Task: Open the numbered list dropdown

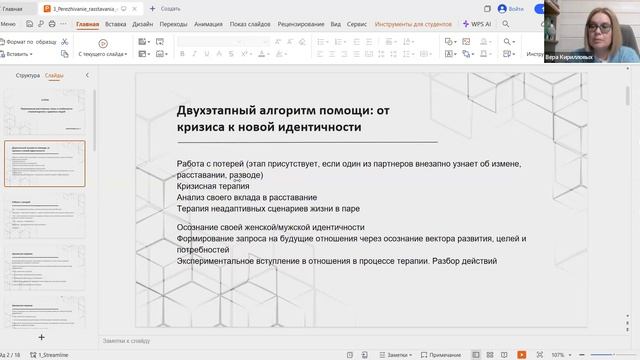Action: pos(345,42)
